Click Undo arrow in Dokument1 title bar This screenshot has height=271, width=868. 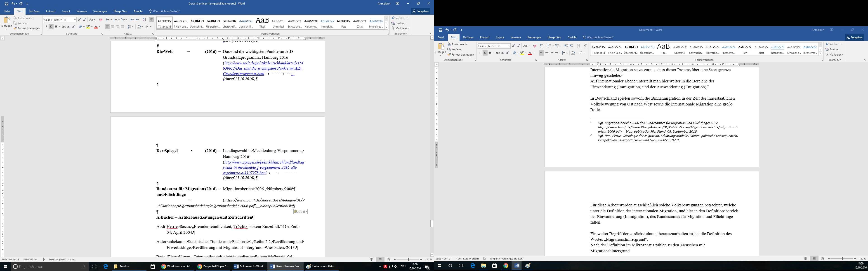(447, 30)
